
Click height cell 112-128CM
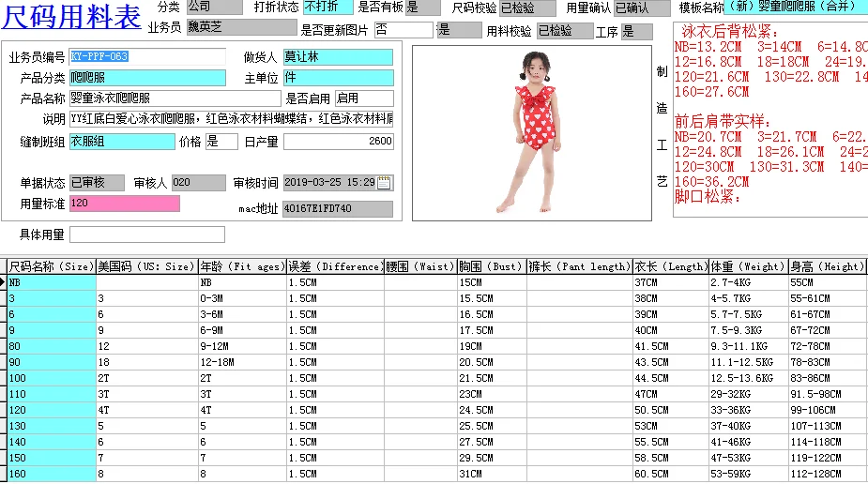828,474
